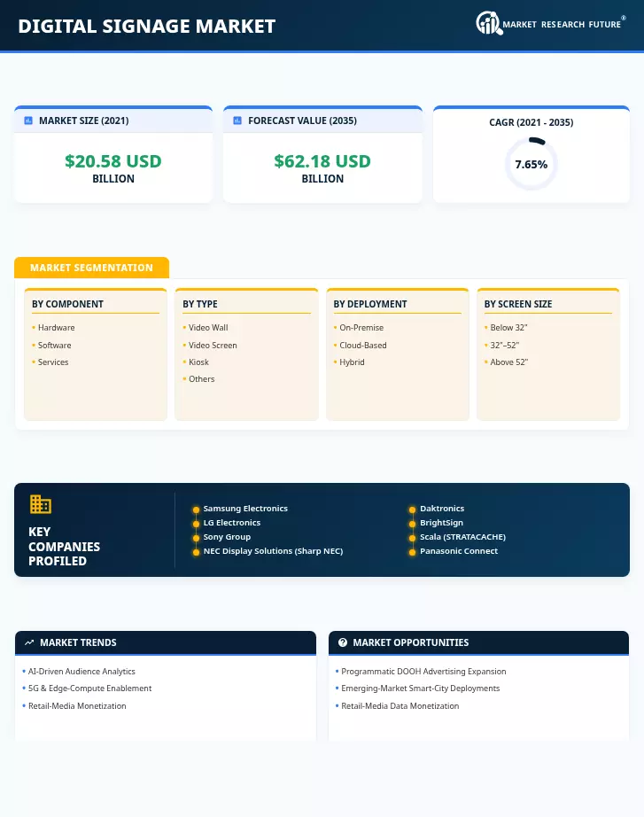Click Daktronics company entry

point(442,509)
